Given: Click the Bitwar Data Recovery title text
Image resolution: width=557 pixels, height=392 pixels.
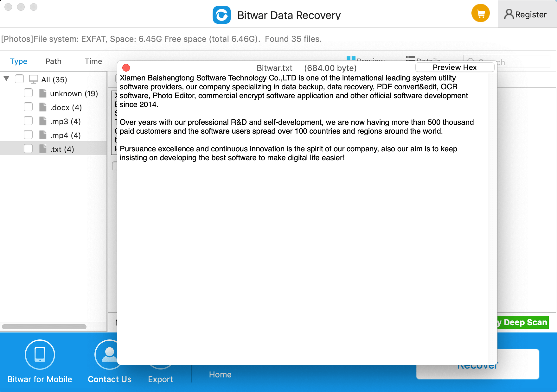Looking at the screenshot, I should [x=289, y=15].
